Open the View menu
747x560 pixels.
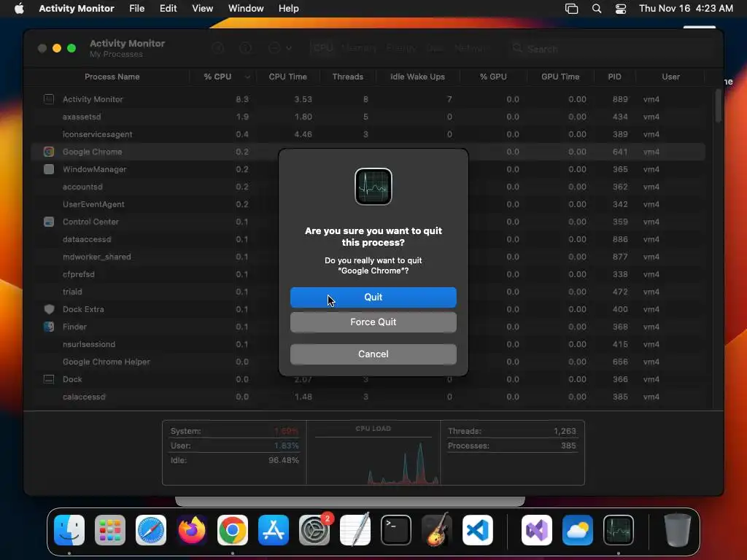[x=203, y=9]
